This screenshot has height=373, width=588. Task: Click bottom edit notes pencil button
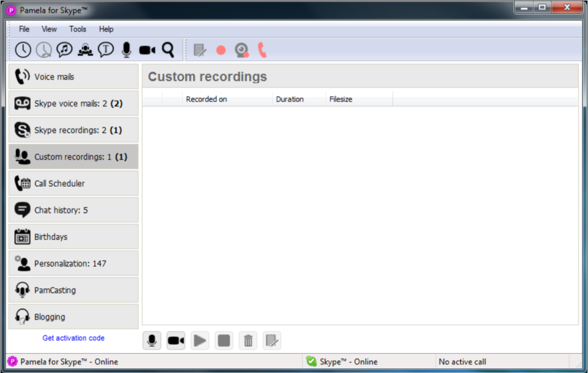272,341
